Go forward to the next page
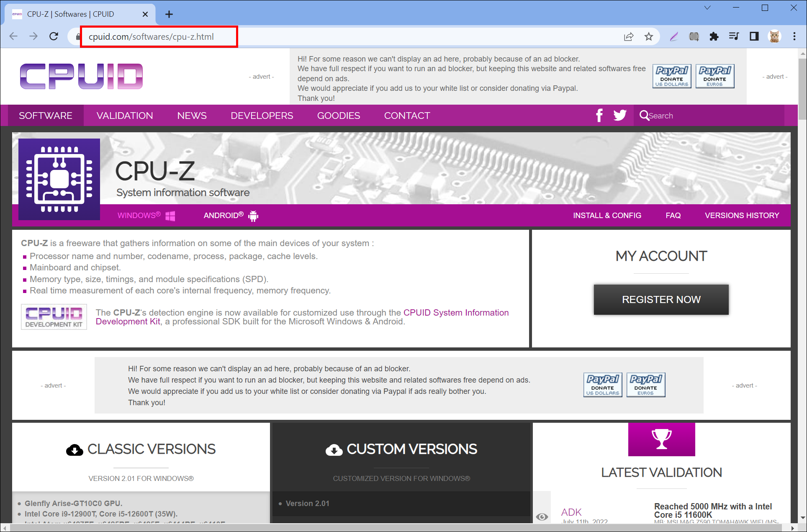The width and height of the screenshot is (807, 532). coord(33,36)
